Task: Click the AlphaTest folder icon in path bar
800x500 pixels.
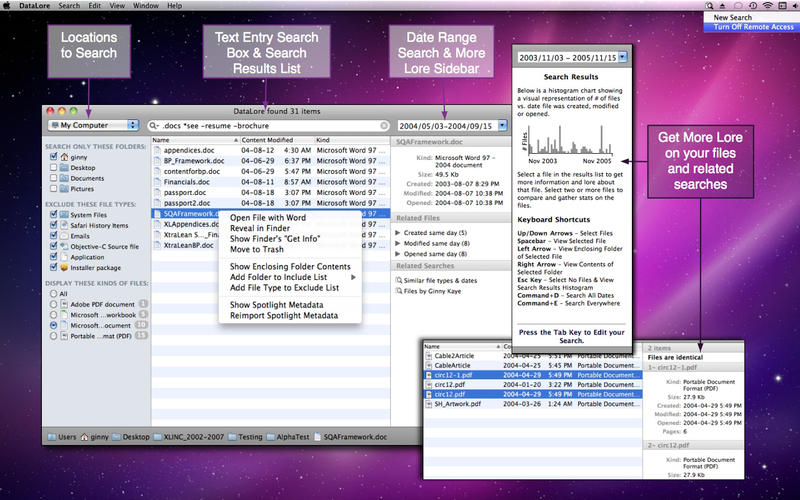Action: (270, 437)
